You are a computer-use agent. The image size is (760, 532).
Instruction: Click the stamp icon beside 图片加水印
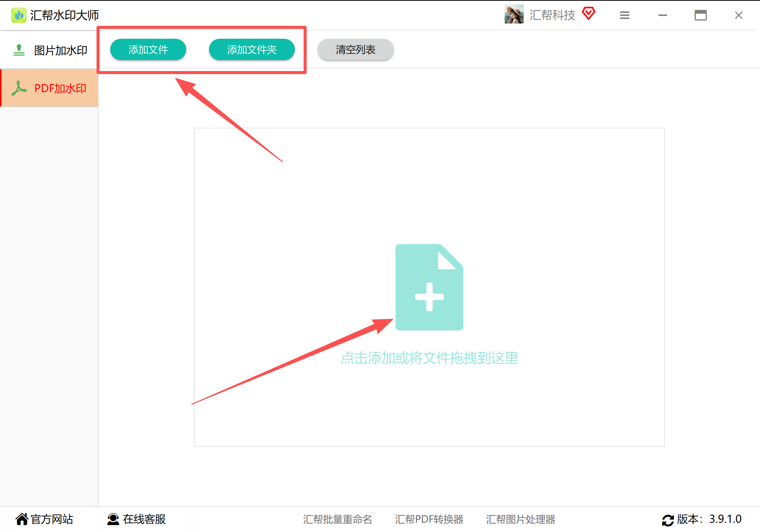[18, 49]
